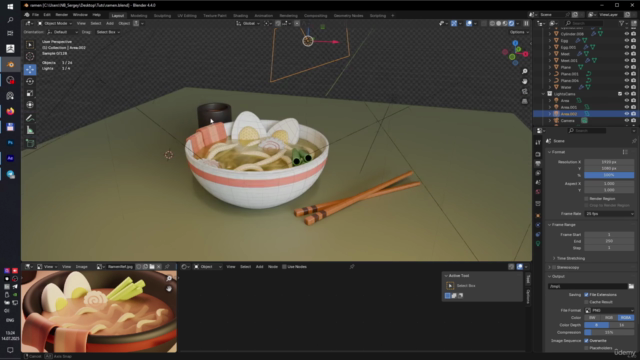The image size is (640, 360).
Task: Switch to the UV Editing workspace tab
Action: point(187,16)
